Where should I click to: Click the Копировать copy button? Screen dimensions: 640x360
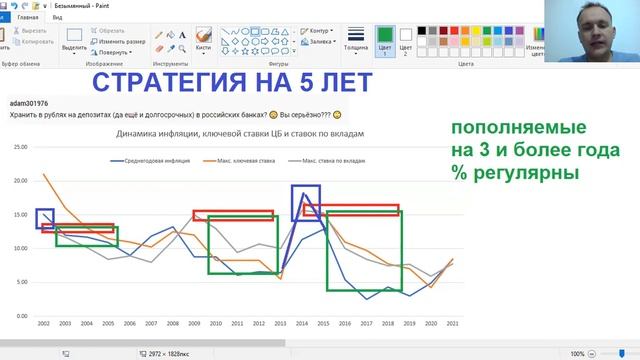pos(33,42)
